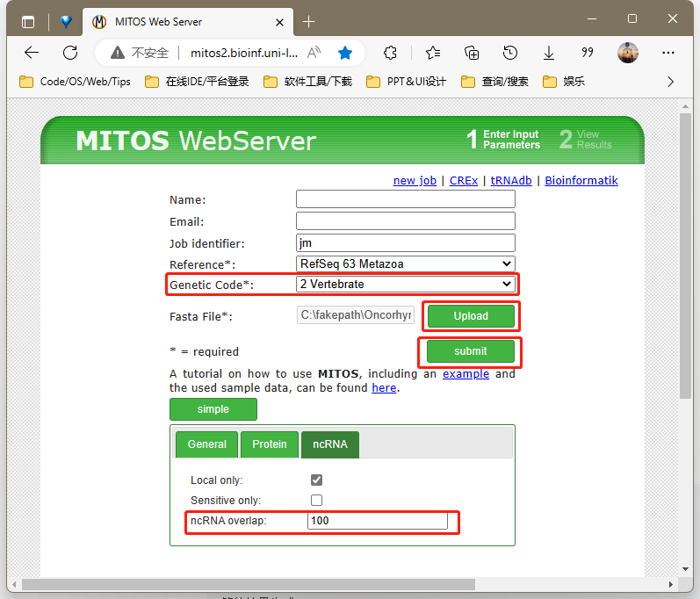
Task: Open the Code/OS/Web/Tips bookmark folder
Action: 75,82
